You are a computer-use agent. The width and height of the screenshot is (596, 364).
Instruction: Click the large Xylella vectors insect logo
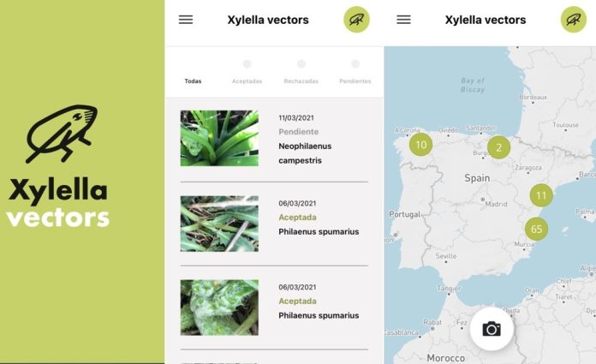61,134
